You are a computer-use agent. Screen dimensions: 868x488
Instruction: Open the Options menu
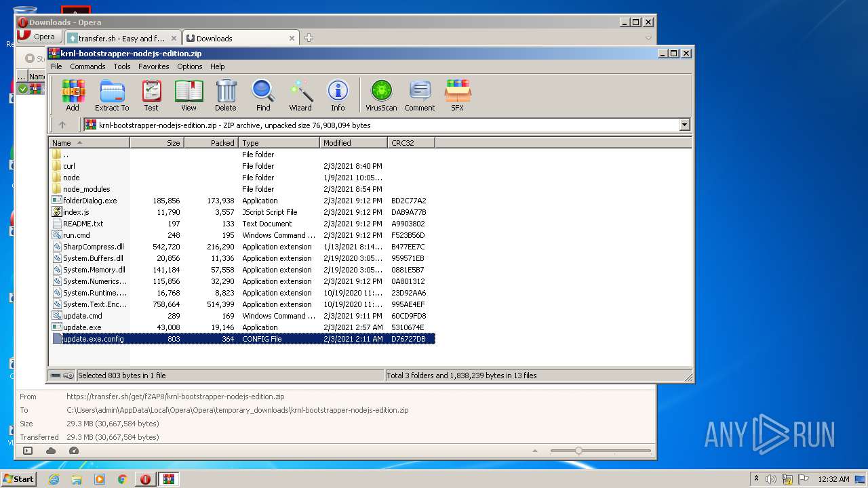190,66
